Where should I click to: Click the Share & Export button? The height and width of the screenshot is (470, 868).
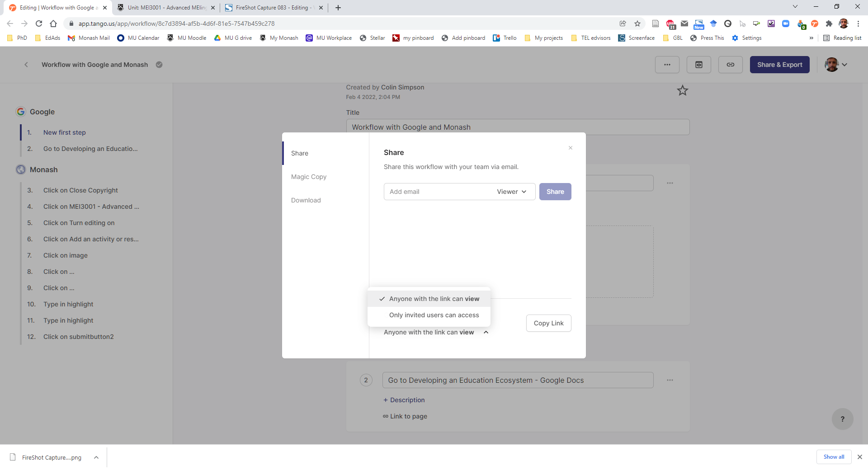(780, 65)
